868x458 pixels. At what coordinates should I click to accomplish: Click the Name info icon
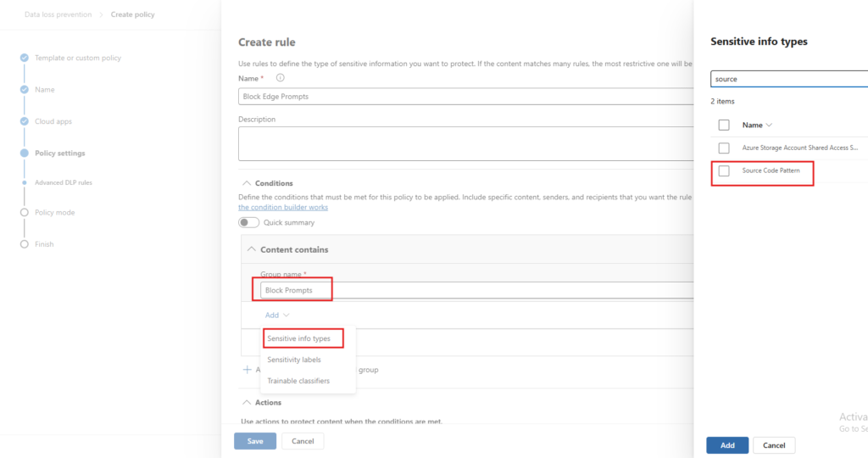point(281,77)
